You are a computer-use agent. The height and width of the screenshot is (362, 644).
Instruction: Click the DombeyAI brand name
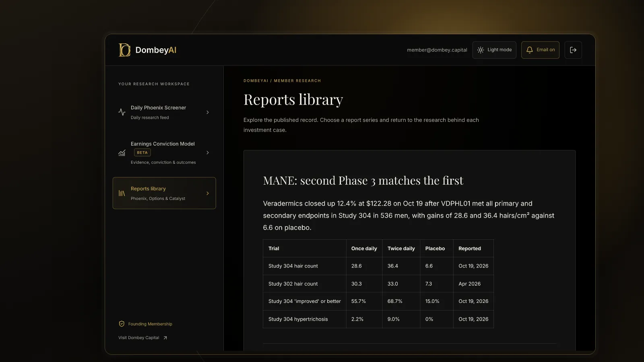click(x=156, y=50)
